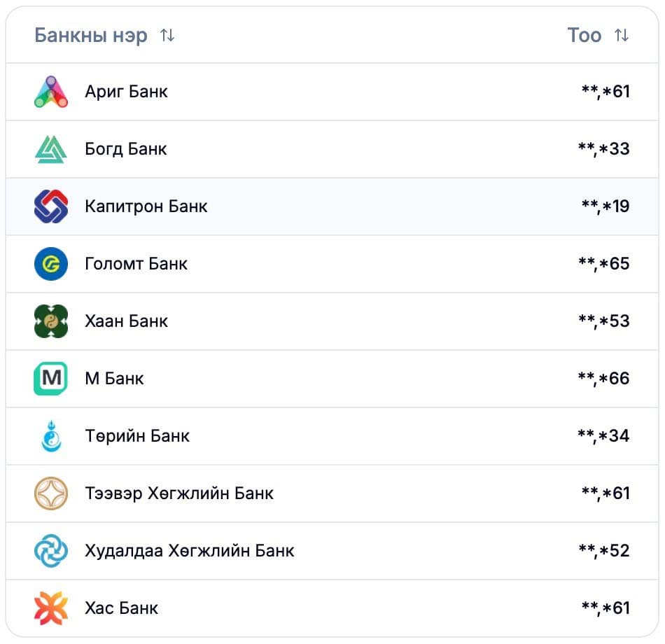Click the Хас Банк logo icon
Viewport: 665px width, 644px height.
51,608
